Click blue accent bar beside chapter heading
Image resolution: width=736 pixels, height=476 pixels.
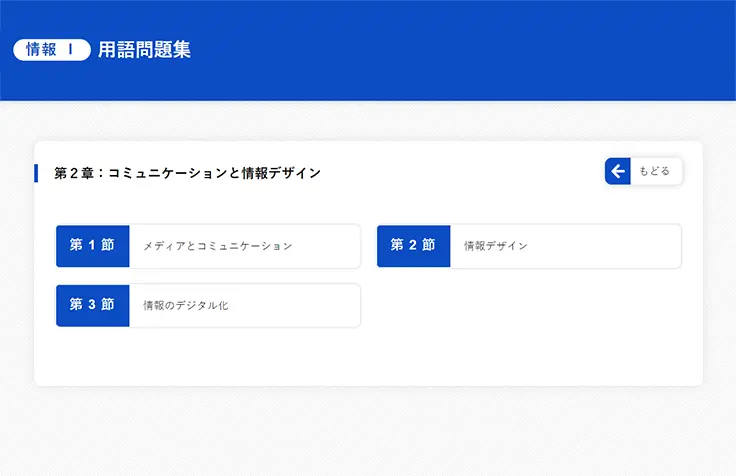[36, 173]
